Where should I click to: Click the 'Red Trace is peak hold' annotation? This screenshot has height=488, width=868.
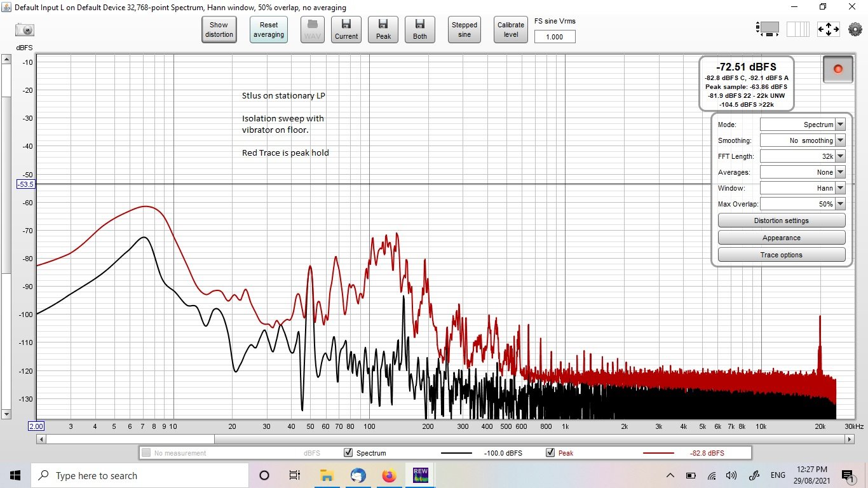[x=285, y=152]
